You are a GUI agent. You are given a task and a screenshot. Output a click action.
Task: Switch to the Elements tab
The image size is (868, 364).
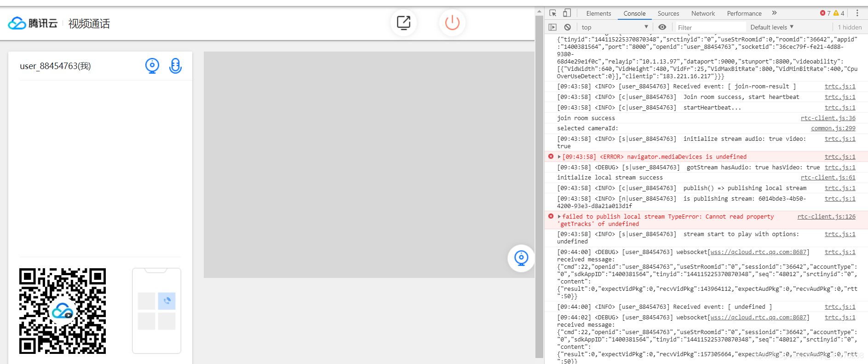click(598, 13)
